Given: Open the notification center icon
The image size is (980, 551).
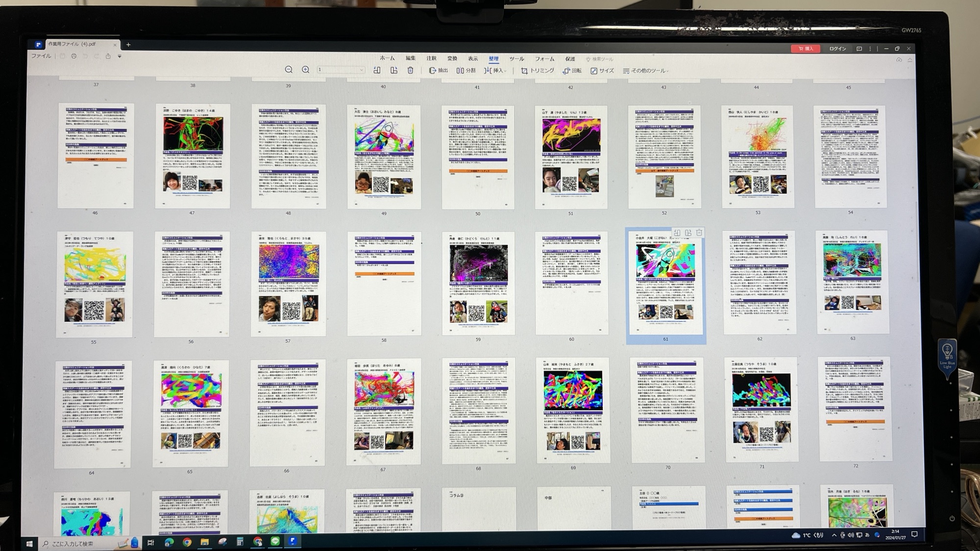Looking at the screenshot, I should [914, 534].
